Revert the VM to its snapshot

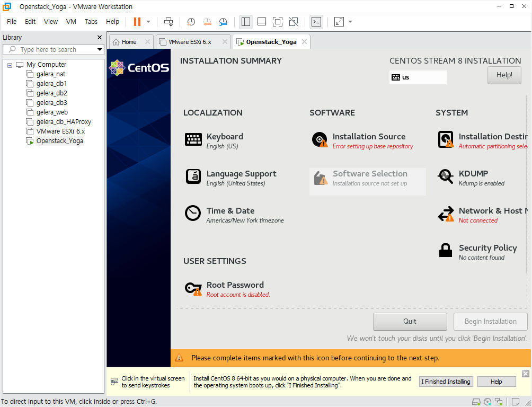(207, 22)
